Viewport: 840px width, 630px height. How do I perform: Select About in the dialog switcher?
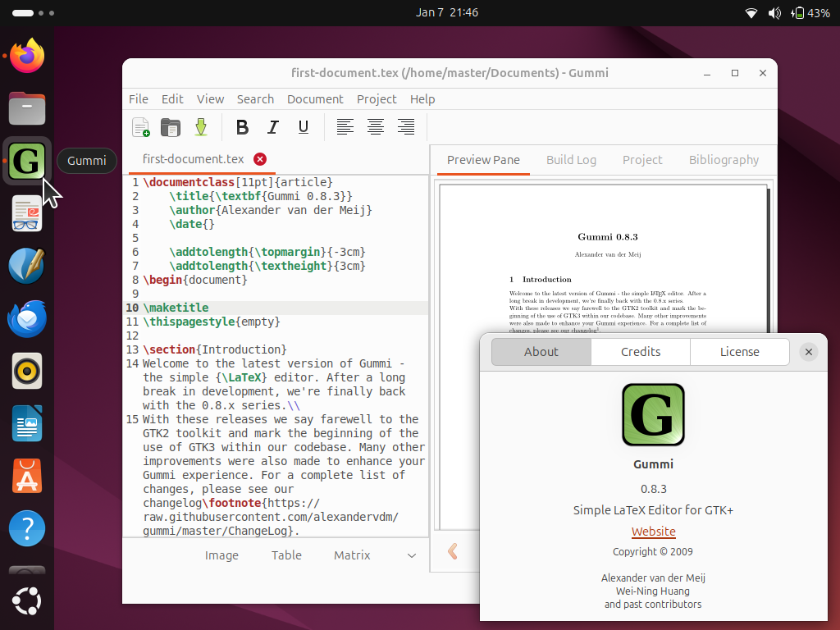click(x=541, y=352)
